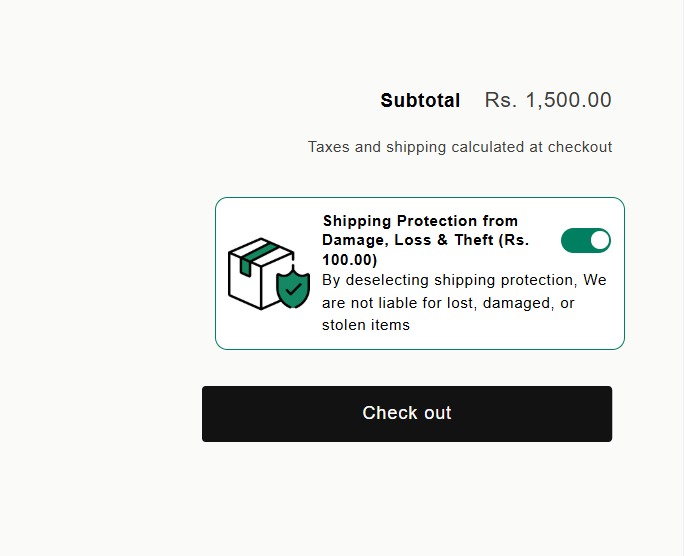This screenshot has height=556, width=684.
Task: Click the Subtotal label
Action: [420, 101]
